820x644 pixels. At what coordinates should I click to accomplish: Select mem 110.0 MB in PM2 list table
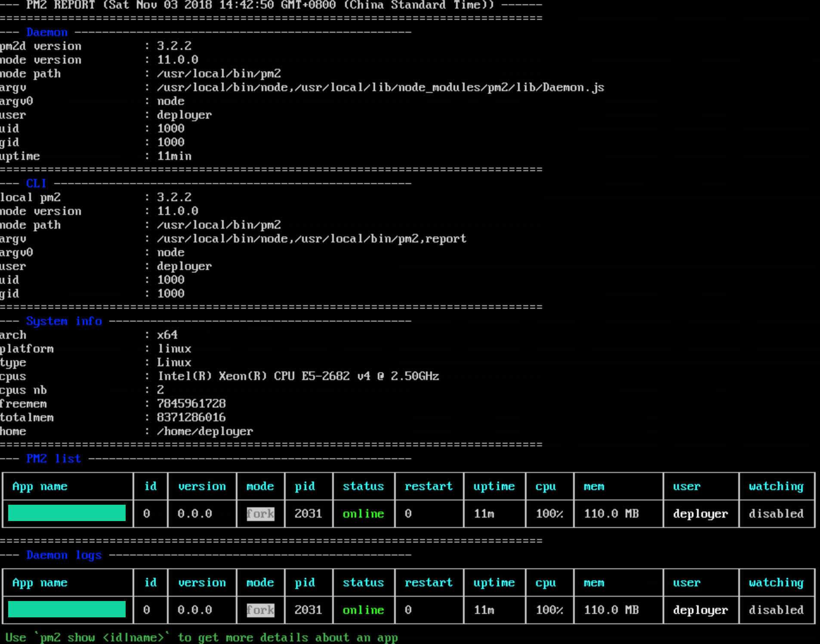[x=611, y=514]
